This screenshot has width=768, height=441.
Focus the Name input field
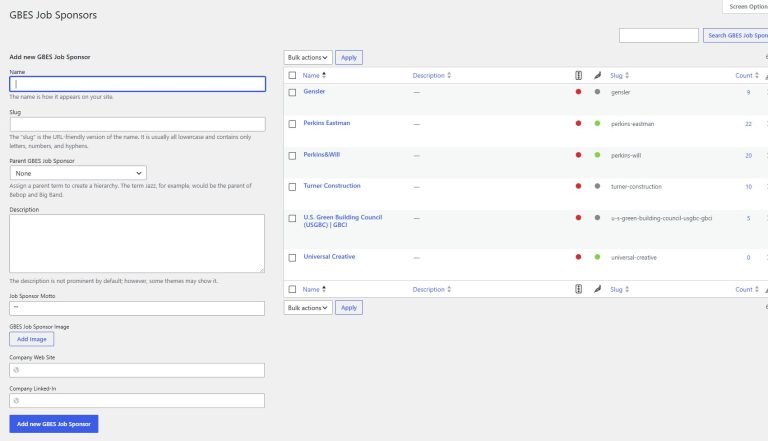coord(138,84)
